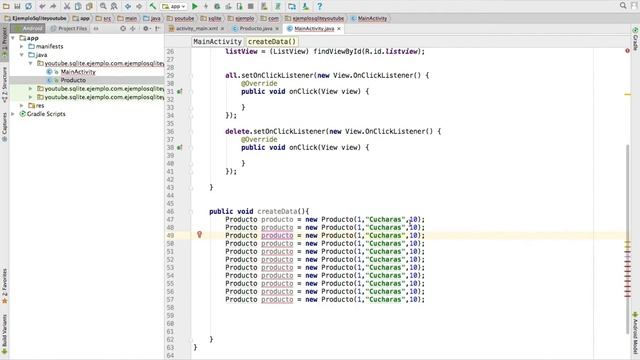Screen dimensions: 640x360
Task: Collapse the java folder arrow
Action: tap(22, 55)
